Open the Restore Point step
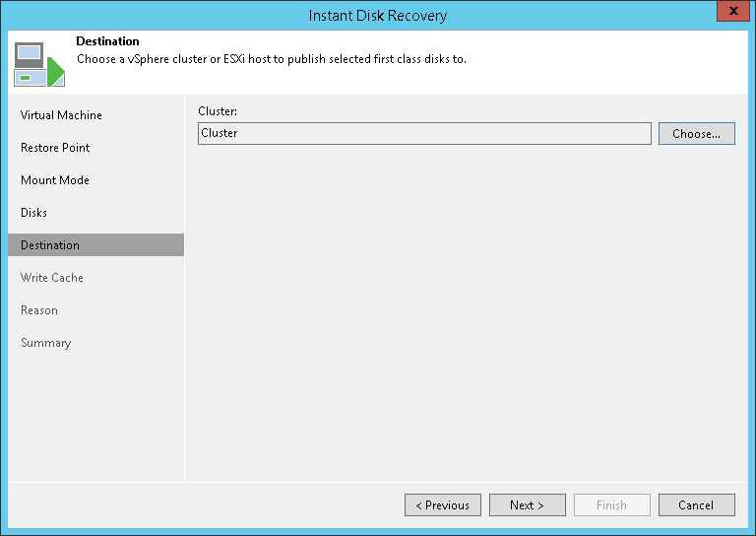Viewport: 756px width, 536px height. pyautogui.click(x=55, y=148)
